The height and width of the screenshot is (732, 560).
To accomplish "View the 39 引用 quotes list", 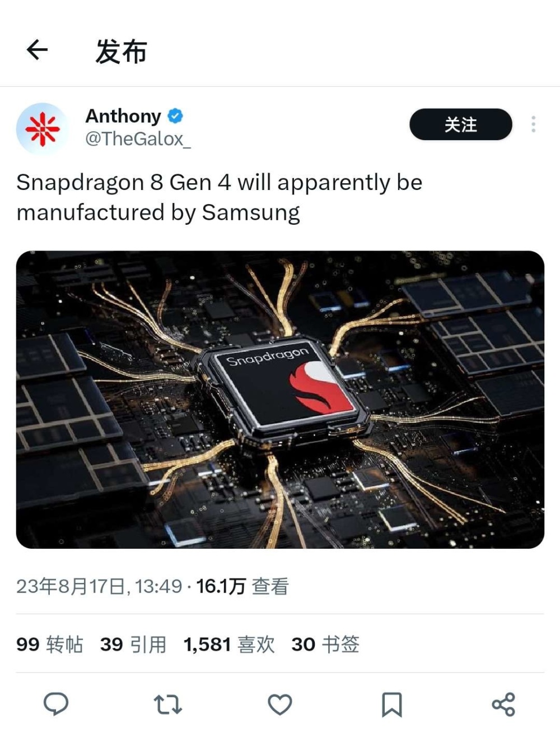I will pyautogui.click(x=133, y=645).
